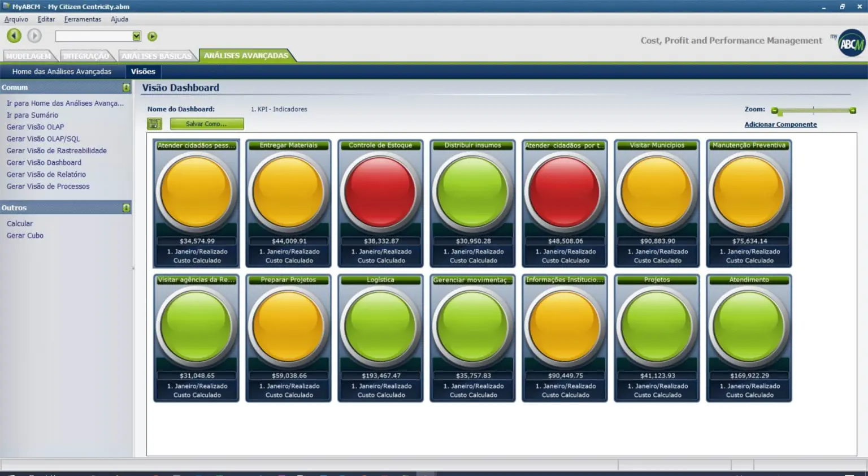Click the floppy disk save icon
Viewport: 868px width, 476px height.
[x=154, y=124]
